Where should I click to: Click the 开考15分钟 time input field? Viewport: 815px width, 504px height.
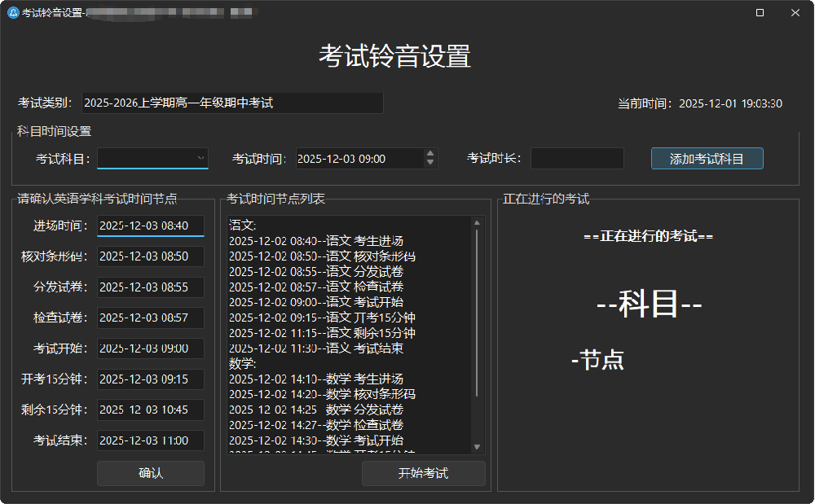[x=150, y=379]
